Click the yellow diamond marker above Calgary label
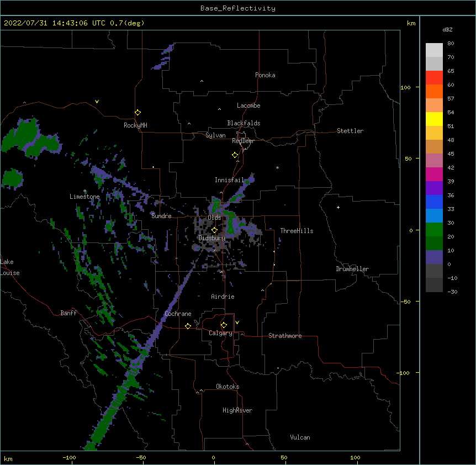 [x=224, y=325]
